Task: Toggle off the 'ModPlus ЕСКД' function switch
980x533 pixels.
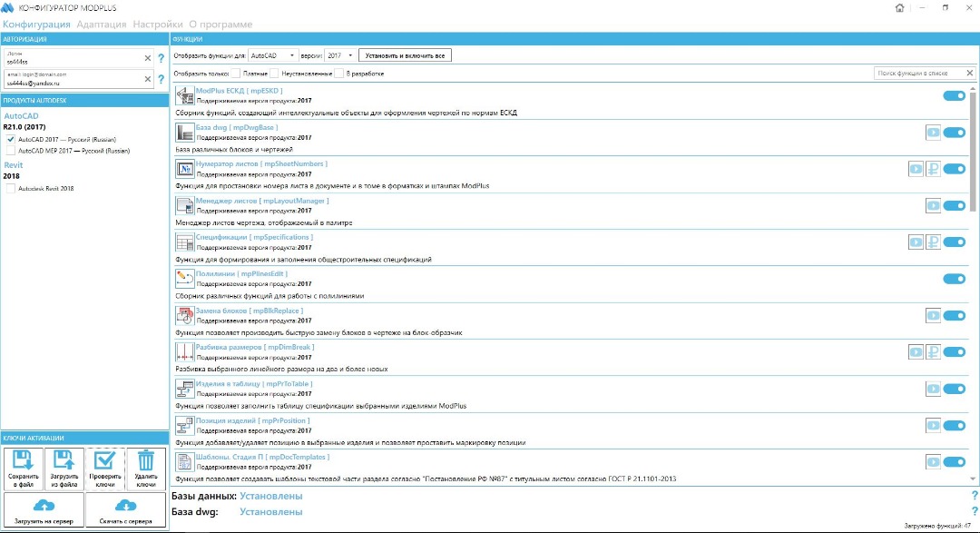Action: (954, 95)
